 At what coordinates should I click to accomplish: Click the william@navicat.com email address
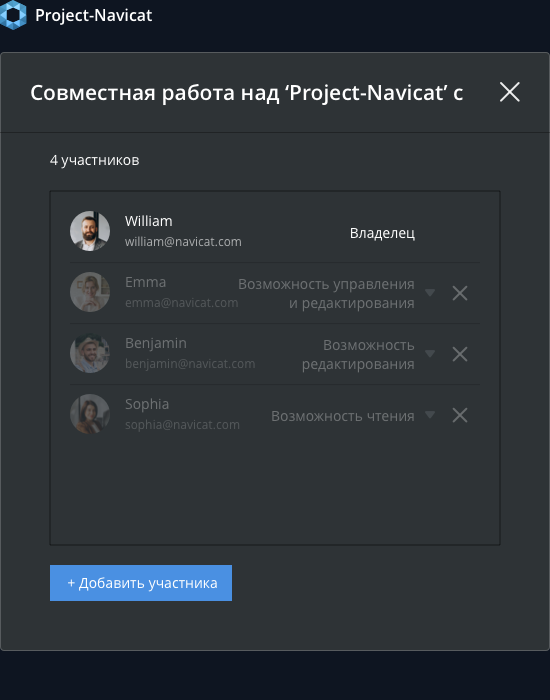183,242
